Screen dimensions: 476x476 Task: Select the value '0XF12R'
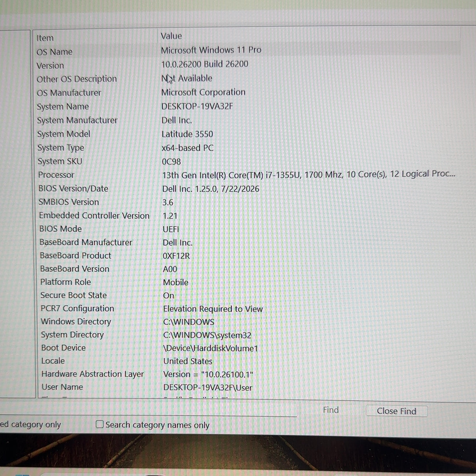176,256
